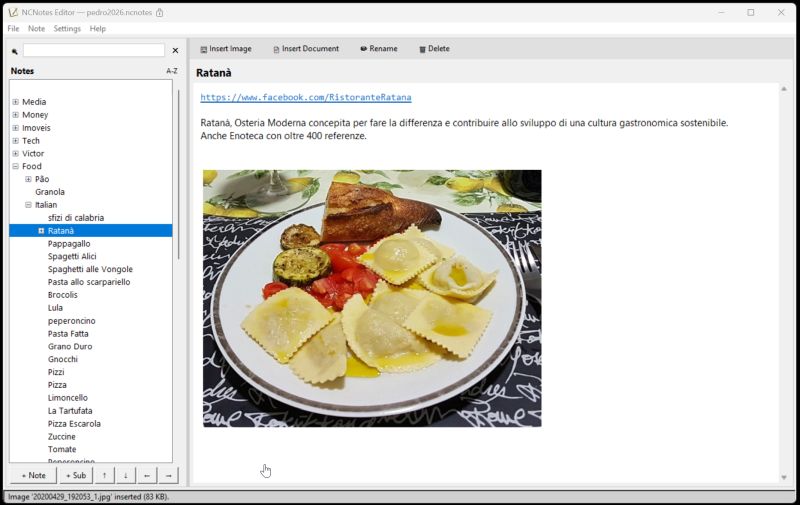Click the Ratanà note title heading
Image resolution: width=800 pixels, height=505 pixels.
pyautogui.click(x=214, y=73)
